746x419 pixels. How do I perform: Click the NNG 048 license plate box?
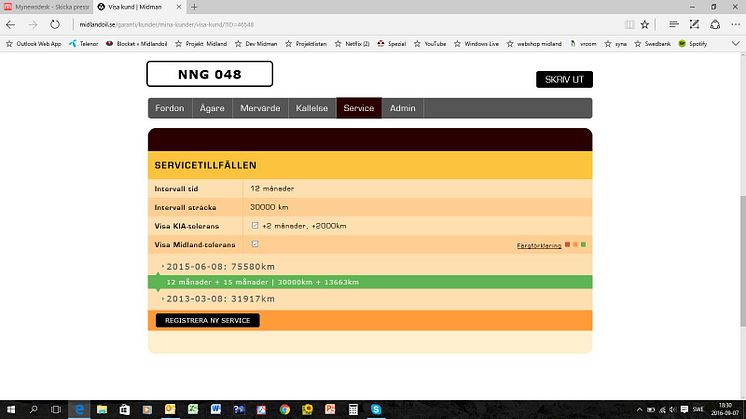(210, 74)
